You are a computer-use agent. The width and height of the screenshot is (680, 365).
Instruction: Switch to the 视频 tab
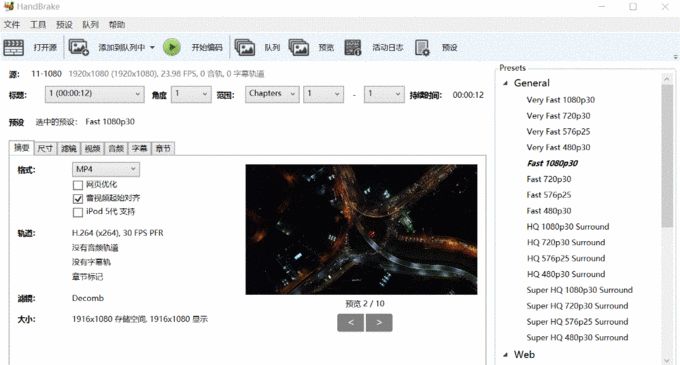92,149
